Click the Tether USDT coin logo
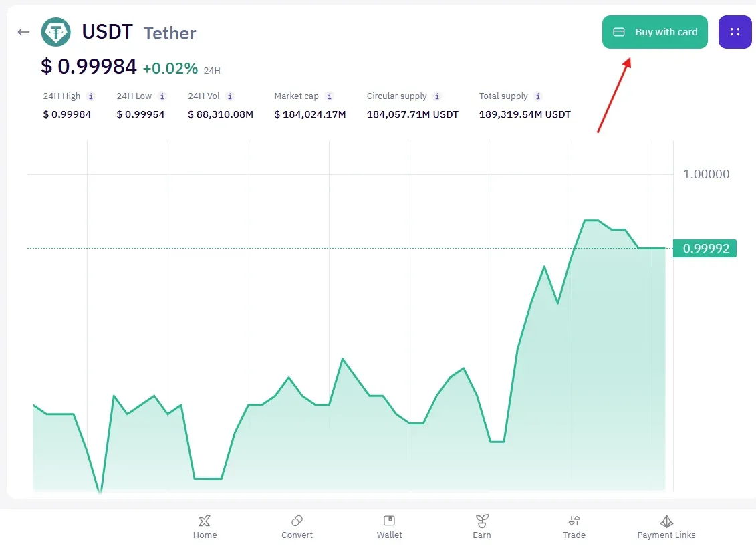 point(56,32)
